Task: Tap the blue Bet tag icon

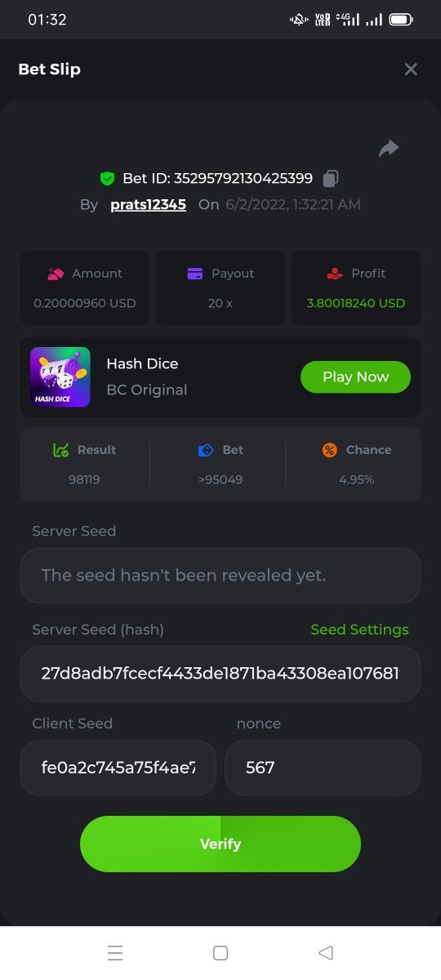Action: (x=206, y=450)
